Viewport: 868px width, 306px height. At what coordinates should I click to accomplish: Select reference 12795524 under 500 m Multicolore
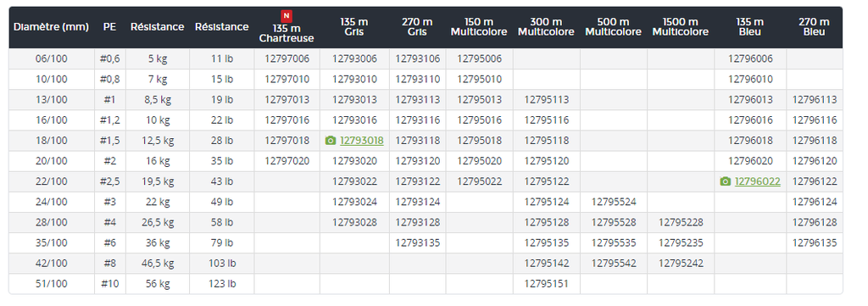[614, 202]
